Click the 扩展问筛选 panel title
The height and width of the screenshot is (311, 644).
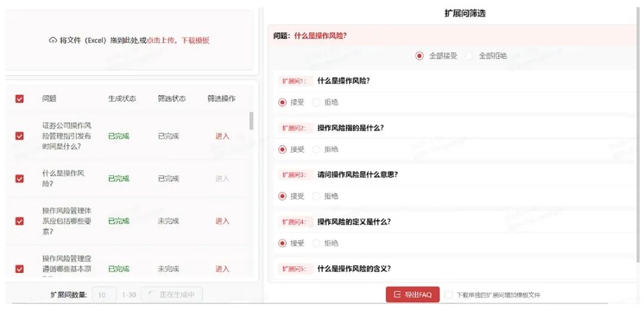[465, 13]
